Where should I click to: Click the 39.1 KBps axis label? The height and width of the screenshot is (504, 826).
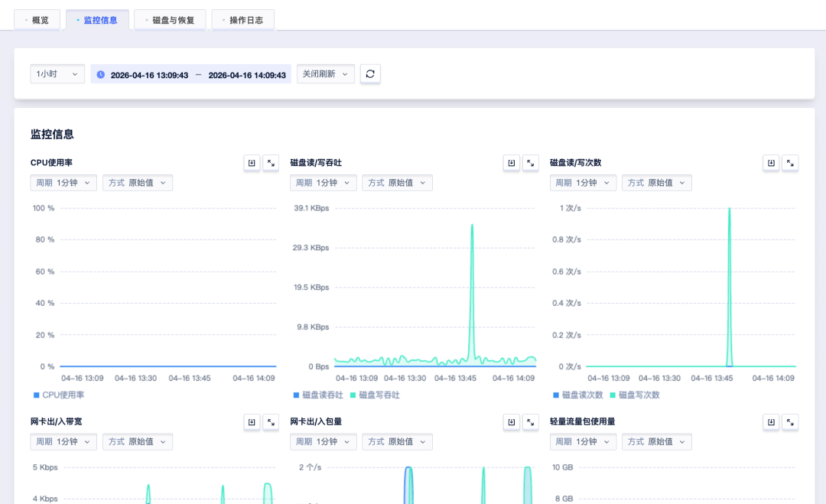[311, 208]
